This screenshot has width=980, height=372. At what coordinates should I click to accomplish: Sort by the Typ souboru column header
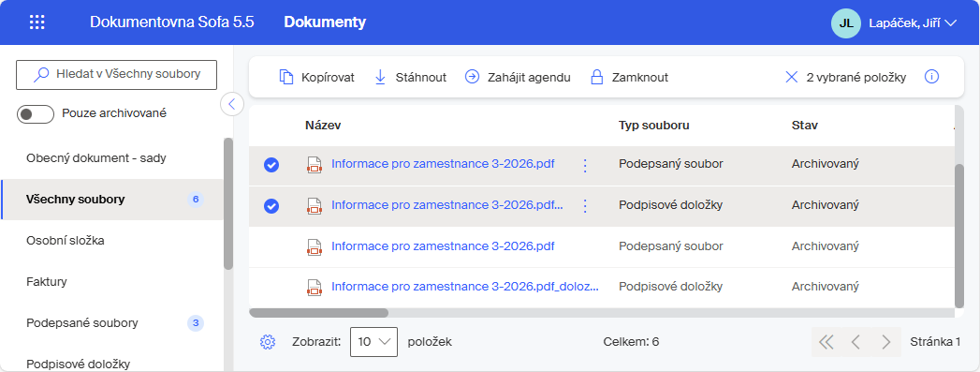pyautogui.click(x=653, y=125)
